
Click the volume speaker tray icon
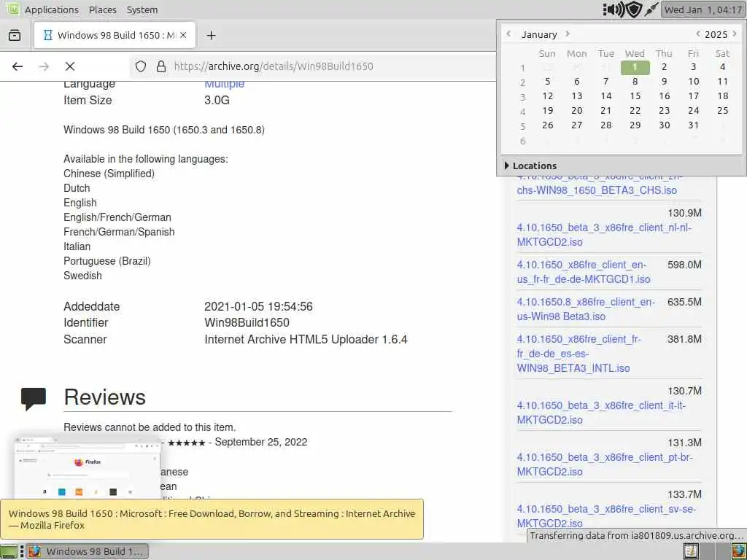[614, 9]
